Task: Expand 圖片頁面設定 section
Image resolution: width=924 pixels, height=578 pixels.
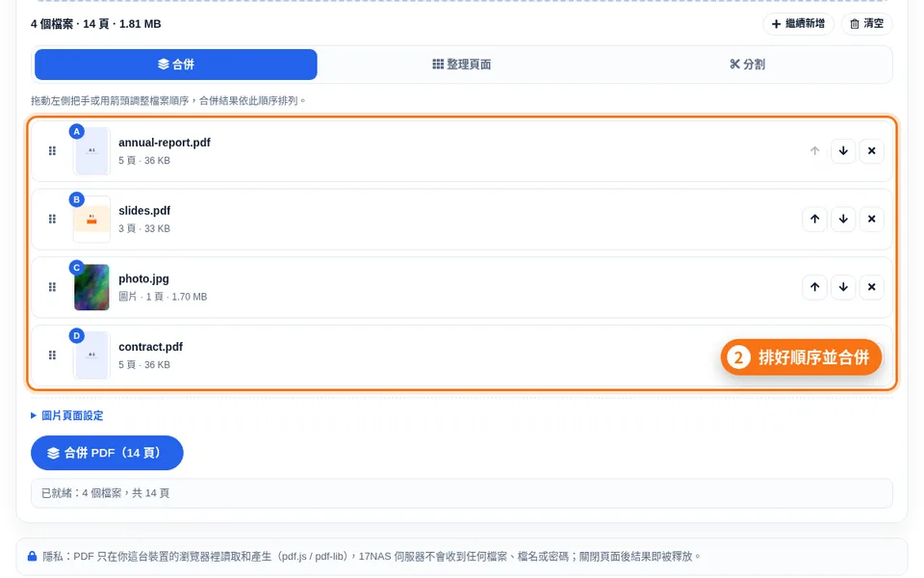Action: pyautogui.click(x=66, y=416)
